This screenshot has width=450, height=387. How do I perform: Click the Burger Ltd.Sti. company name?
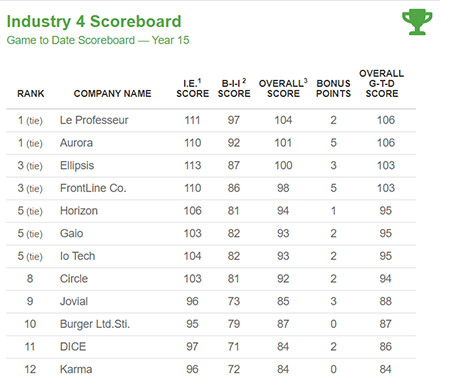(x=95, y=324)
